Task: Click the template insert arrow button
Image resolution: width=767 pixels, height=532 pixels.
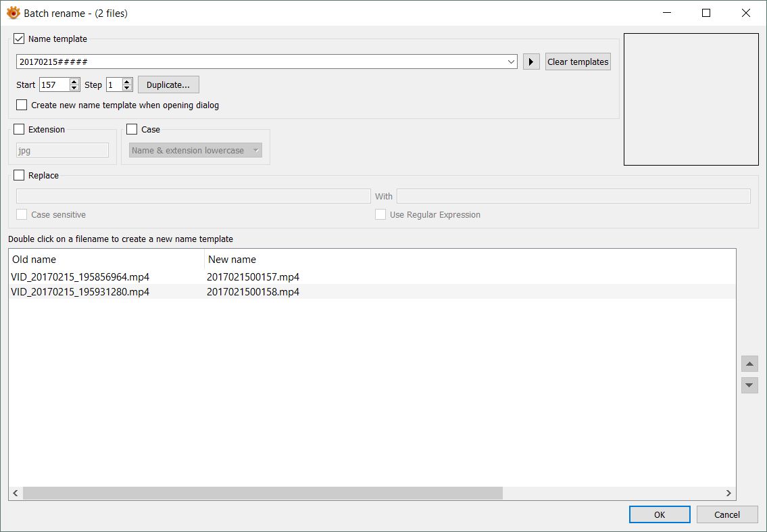Action: pyautogui.click(x=530, y=62)
